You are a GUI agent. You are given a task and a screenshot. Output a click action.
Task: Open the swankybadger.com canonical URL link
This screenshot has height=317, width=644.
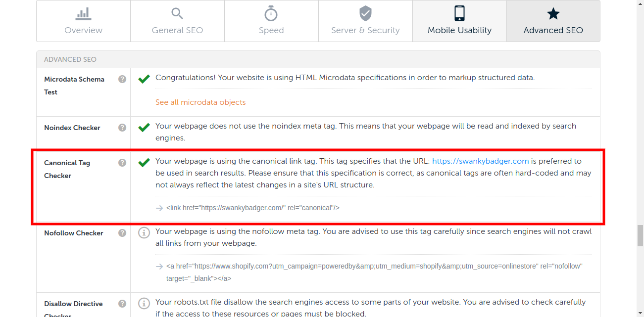coord(480,161)
